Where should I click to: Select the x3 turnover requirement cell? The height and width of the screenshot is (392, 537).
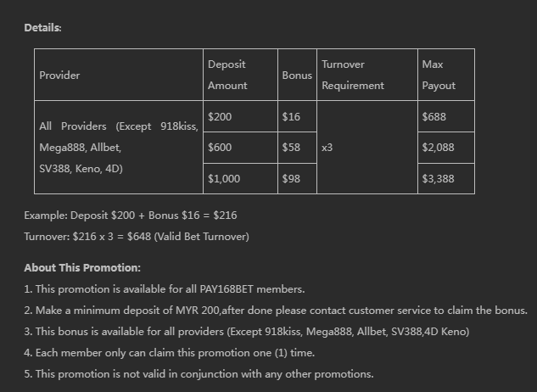[327, 148]
